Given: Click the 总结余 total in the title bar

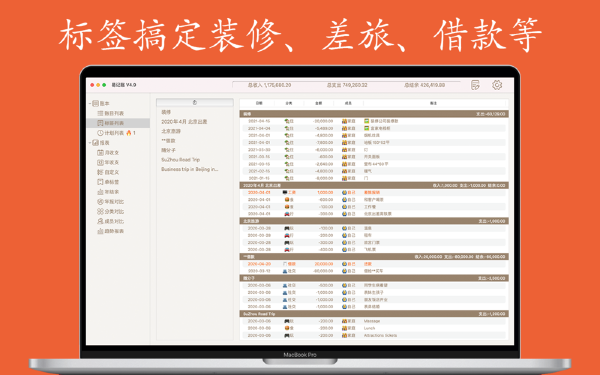Looking at the screenshot, I should pyautogui.click(x=424, y=85).
